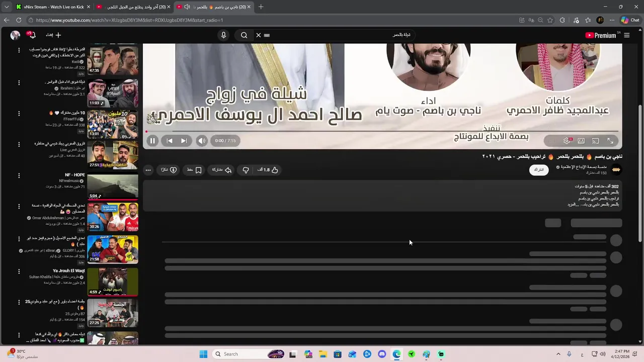
Task: Like the video with thumbs up
Action: pyautogui.click(x=268, y=170)
